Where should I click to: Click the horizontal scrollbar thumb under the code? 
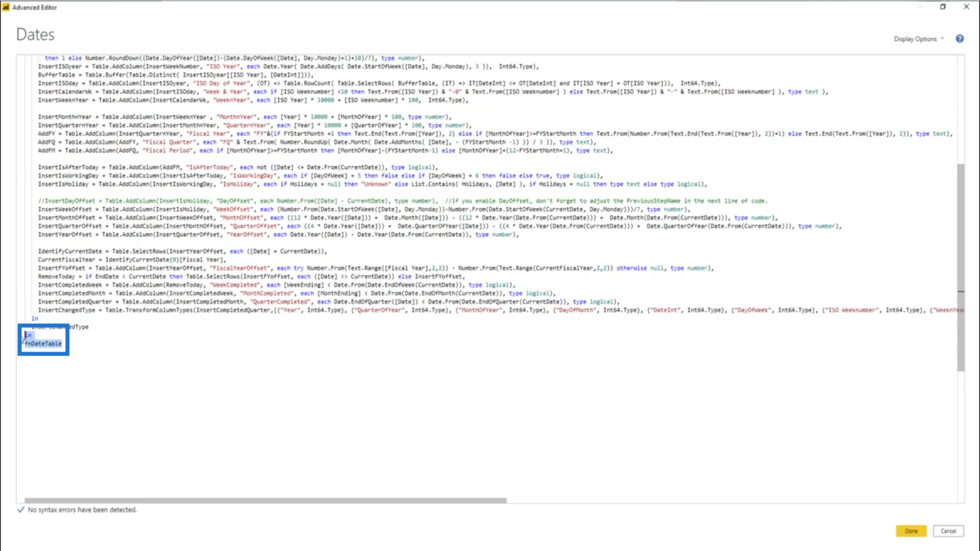pos(265,500)
